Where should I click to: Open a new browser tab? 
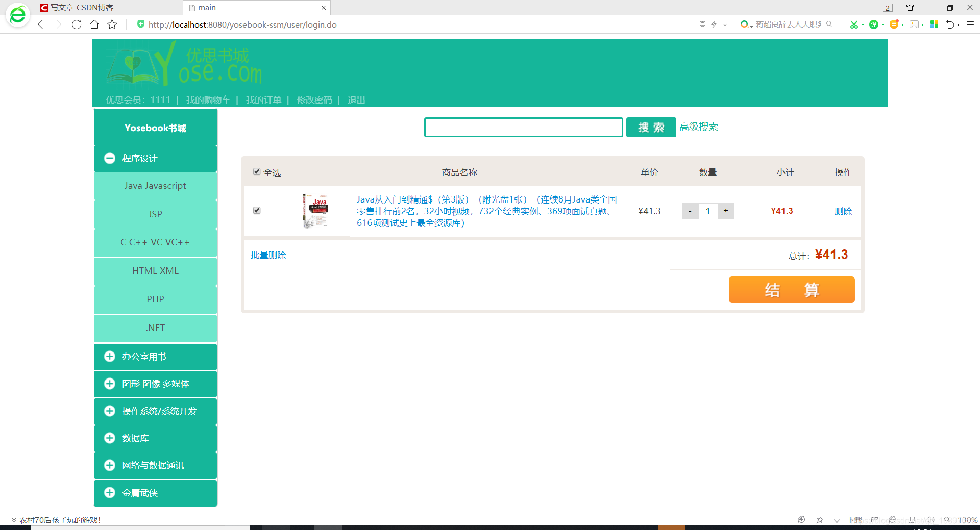pos(339,8)
